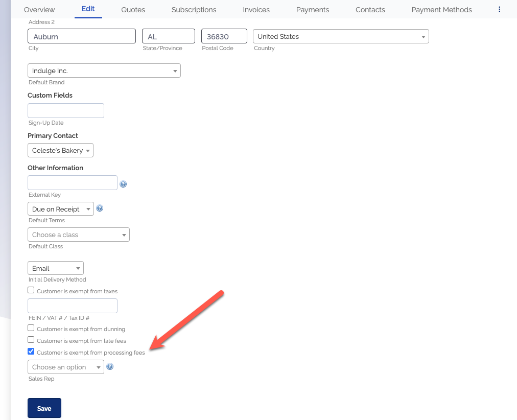
Task: Click help icon next to Sales Rep
Action: tap(110, 366)
